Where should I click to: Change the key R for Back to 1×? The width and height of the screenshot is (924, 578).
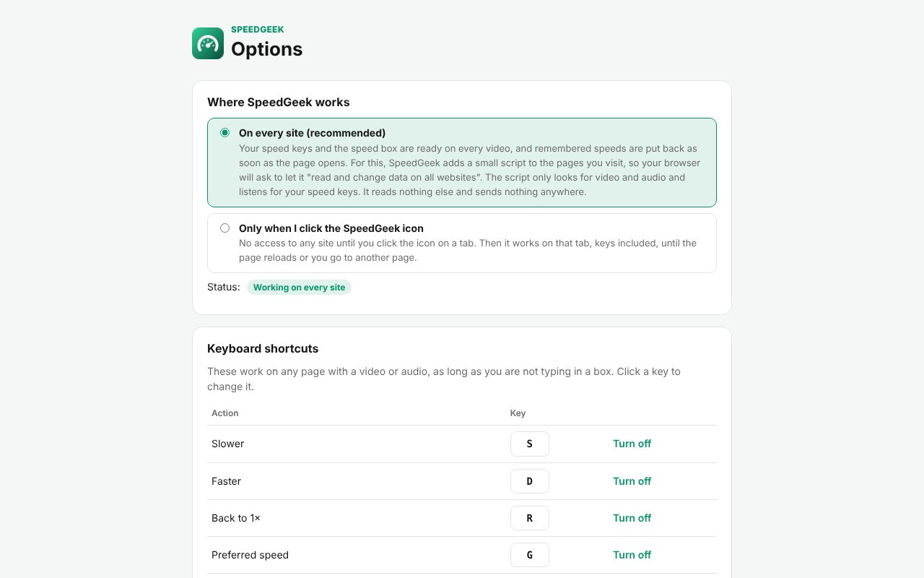pos(530,518)
